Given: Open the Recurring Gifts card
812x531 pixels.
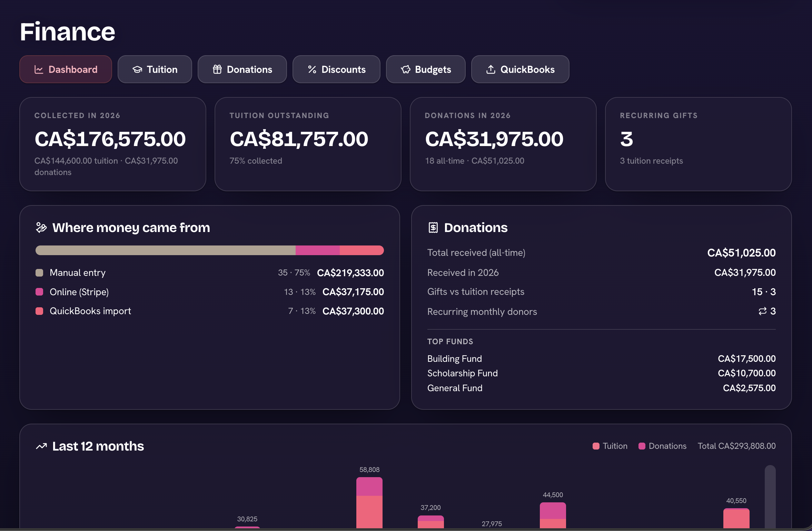Looking at the screenshot, I should 699,144.
